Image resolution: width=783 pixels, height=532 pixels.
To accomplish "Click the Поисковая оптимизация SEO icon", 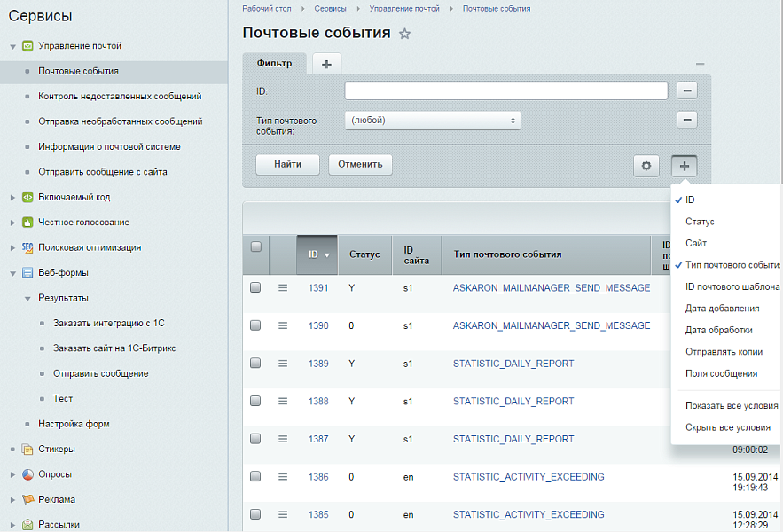I will coord(27,247).
